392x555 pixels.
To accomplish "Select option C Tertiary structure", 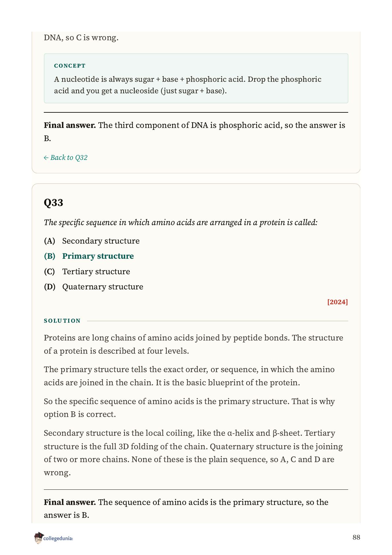I will (87, 272).
